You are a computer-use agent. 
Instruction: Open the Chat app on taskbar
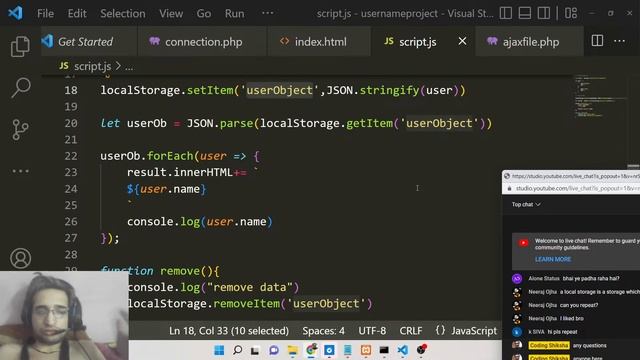(x=274, y=350)
